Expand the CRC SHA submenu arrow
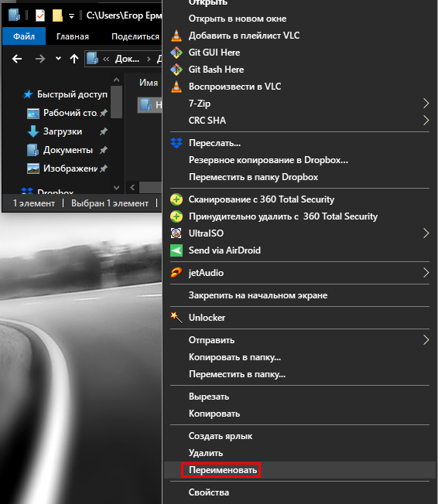 click(426, 121)
